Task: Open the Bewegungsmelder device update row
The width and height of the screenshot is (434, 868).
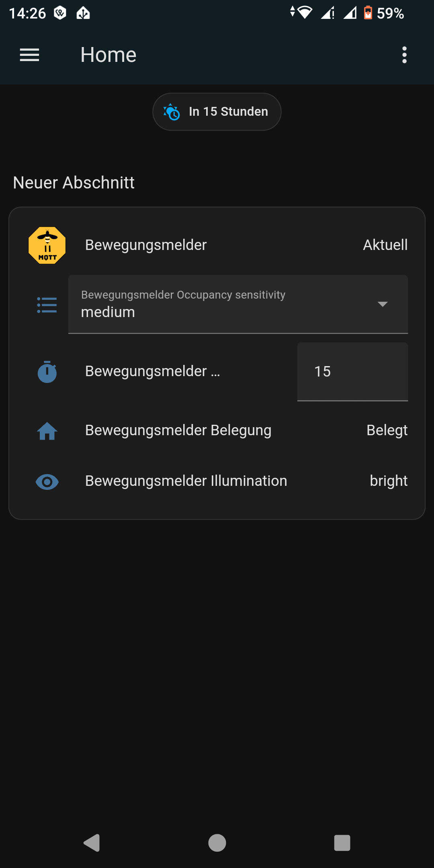Action: coord(146,245)
